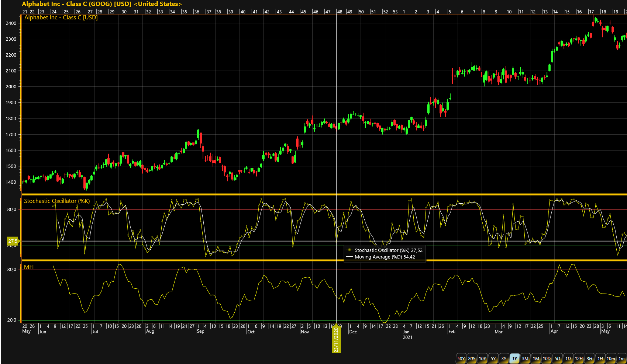
Task: Select the 10m range button
Action: click(x=611, y=358)
